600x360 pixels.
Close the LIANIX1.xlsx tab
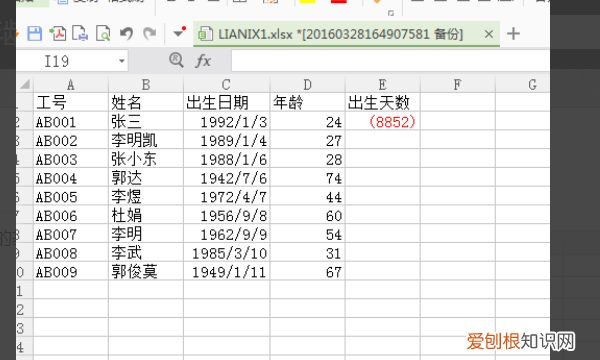[489, 34]
